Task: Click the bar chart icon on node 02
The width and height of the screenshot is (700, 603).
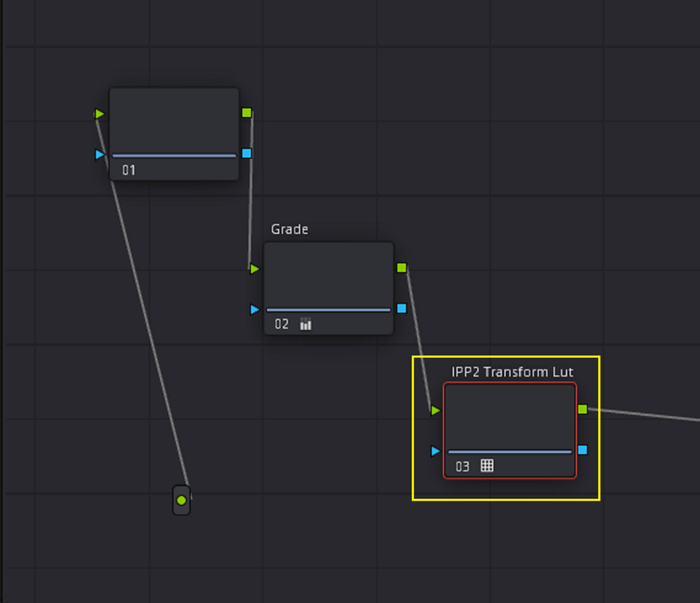Action: pyautogui.click(x=306, y=324)
